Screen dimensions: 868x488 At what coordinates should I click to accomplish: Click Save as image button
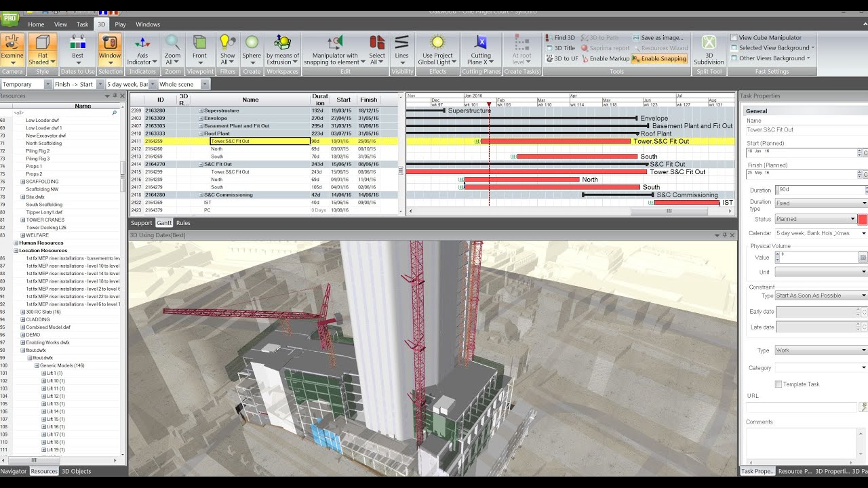(x=658, y=38)
